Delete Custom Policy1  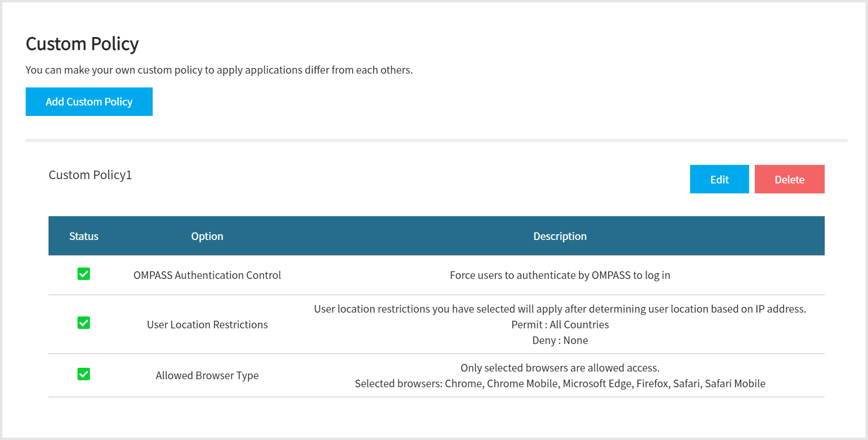[x=790, y=179]
